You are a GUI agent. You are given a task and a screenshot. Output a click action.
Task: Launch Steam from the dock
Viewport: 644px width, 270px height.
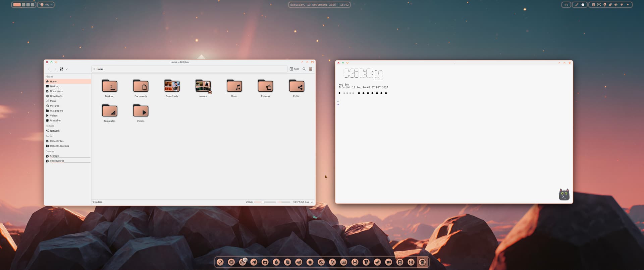point(377,262)
